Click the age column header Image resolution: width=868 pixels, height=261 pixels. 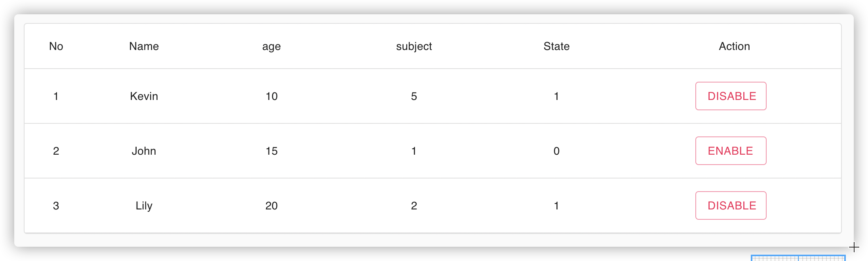pos(271,46)
